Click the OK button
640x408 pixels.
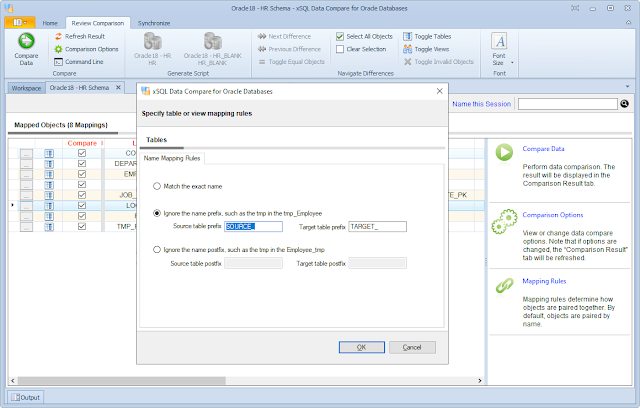pyautogui.click(x=362, y=347)
